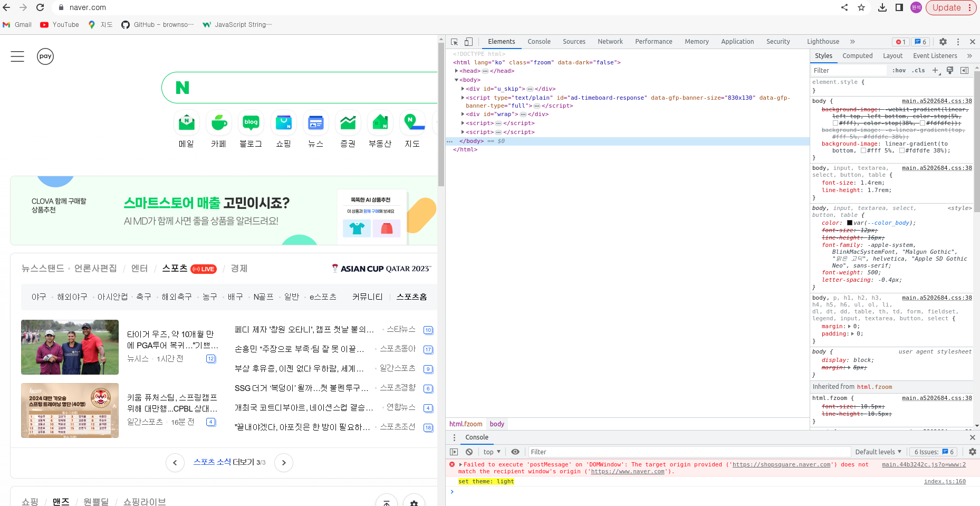
Task: Show more DevTools panels with the chevron
Action: click(x=852, y=42)
